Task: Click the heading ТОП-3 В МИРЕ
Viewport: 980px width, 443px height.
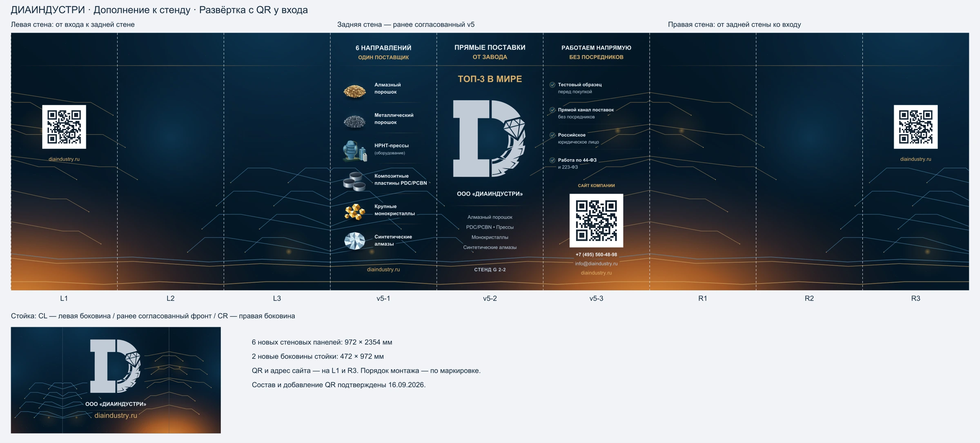Action: tap(490, 79)
